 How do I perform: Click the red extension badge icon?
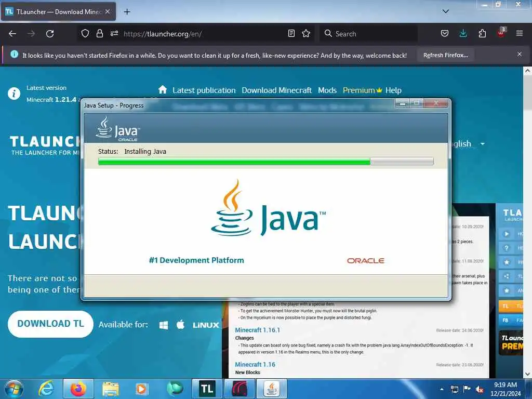pos(501,33)
